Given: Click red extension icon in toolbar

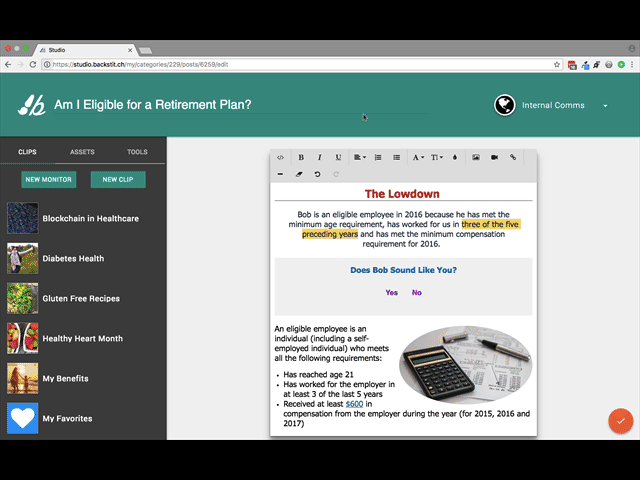Looking at the screenshot, I should coord(572,65).
